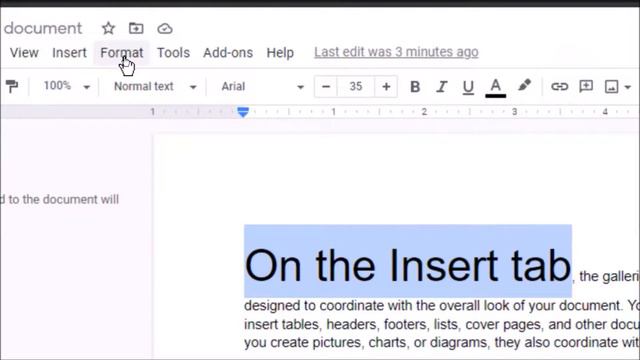640x360 pixels.
Task: Click the blue indent marker on the ruler
Action: tap(243, 112)
